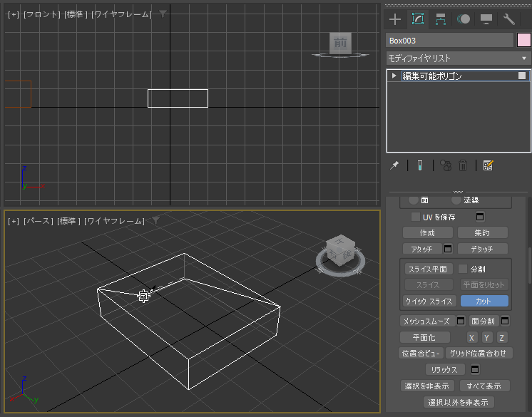Click the アタッチ button
Screen dimensions: 532x417
422,249
